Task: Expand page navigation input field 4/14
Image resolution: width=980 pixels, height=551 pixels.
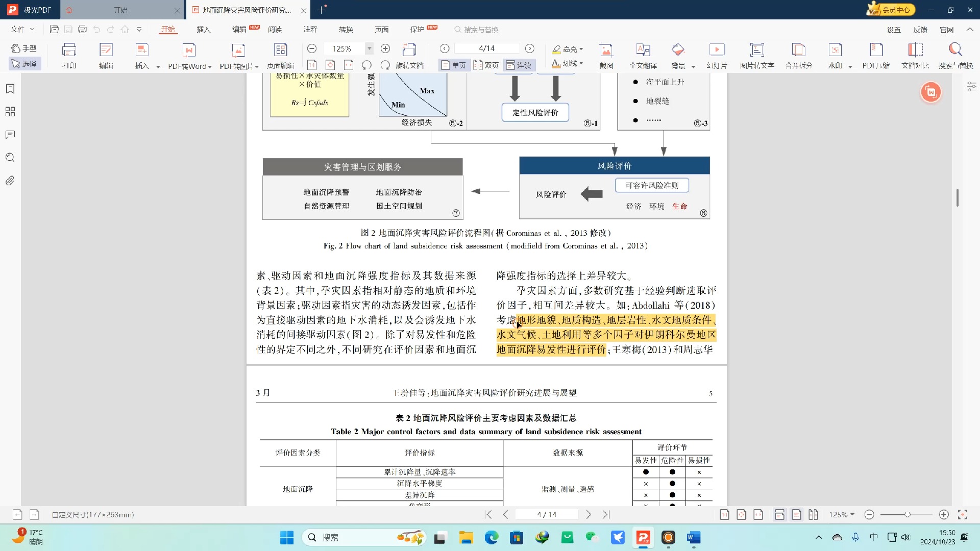Action: (486, 48)
